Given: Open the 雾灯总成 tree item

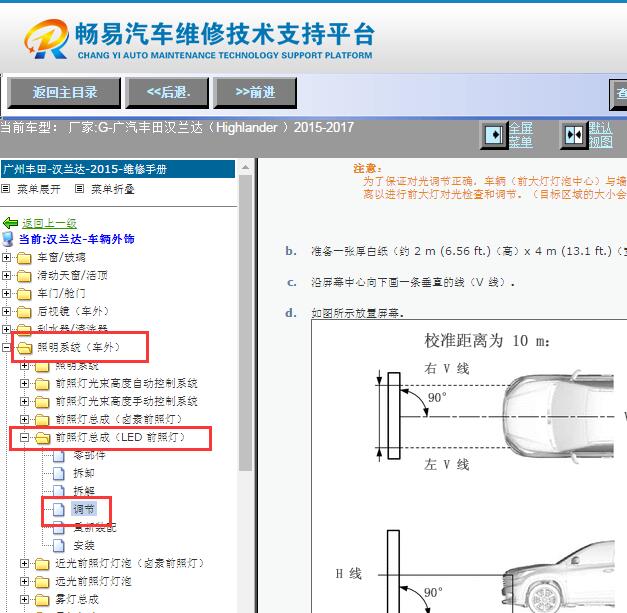Looking at the screenshot, I should 77,599.
